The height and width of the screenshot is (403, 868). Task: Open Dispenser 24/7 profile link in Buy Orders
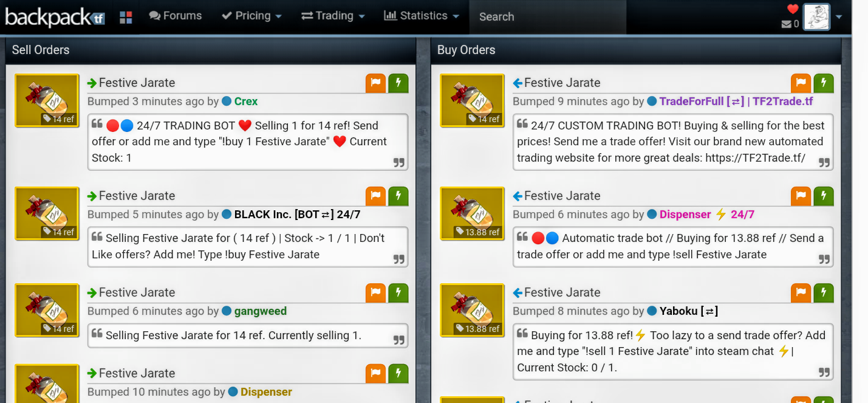707,215
